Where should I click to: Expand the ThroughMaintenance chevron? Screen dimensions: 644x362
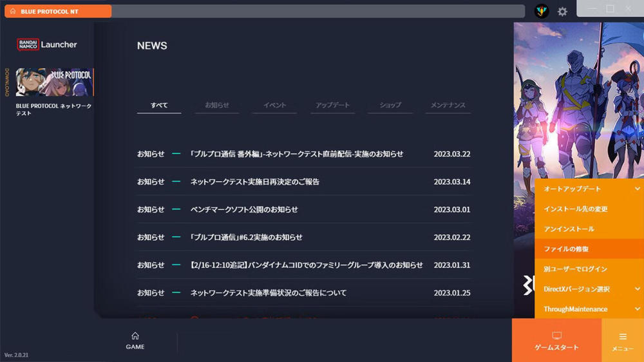click(637, 309)
